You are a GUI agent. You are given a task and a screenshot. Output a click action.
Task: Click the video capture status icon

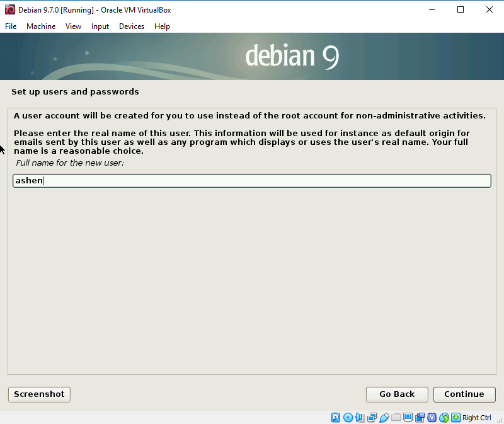(x=420, y=417)
